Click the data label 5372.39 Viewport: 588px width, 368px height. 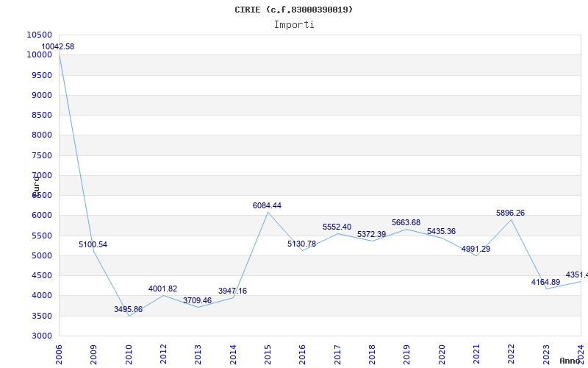[372, 234]
